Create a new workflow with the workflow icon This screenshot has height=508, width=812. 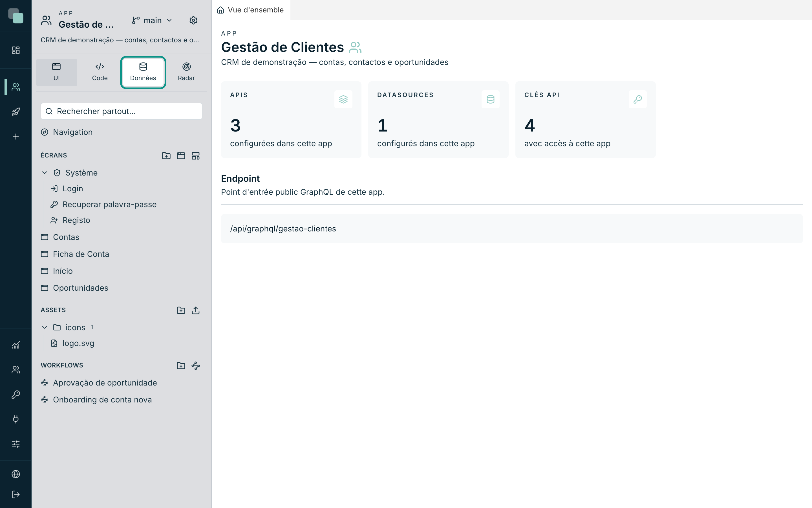point(196,365)
